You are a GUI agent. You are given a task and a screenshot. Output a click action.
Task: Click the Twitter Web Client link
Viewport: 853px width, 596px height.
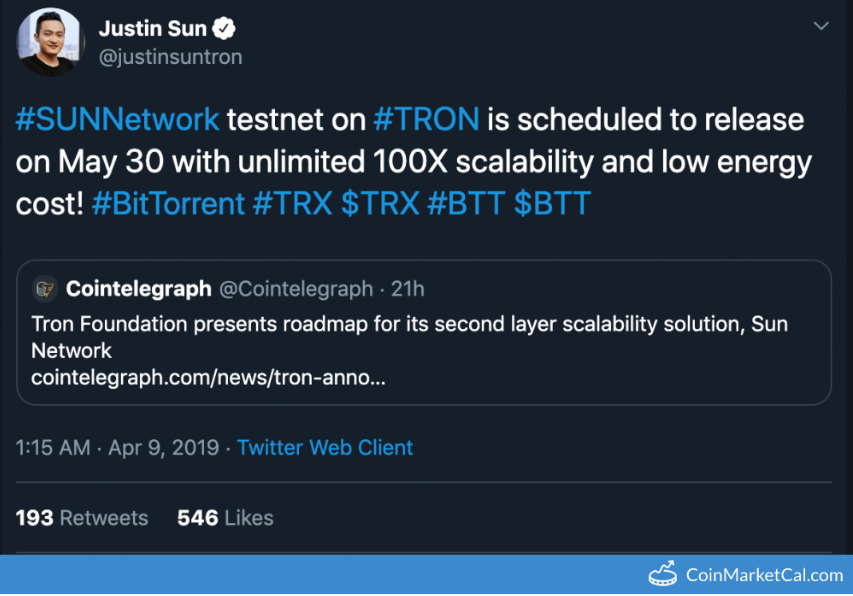(325, 448)
